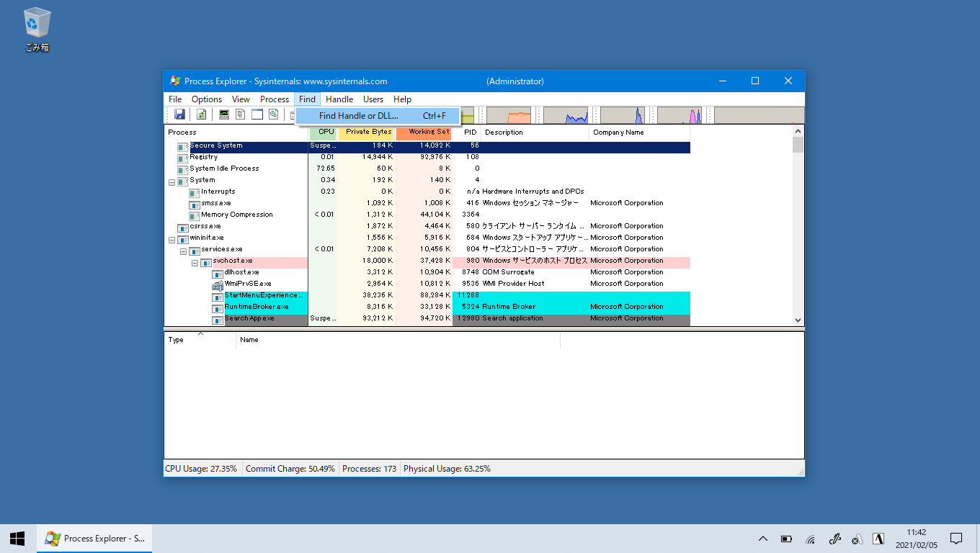The image size is (980, 553).
Task: Click the blue I/O history mini graph
Action: pyautogui.click(x=566, y=115)
